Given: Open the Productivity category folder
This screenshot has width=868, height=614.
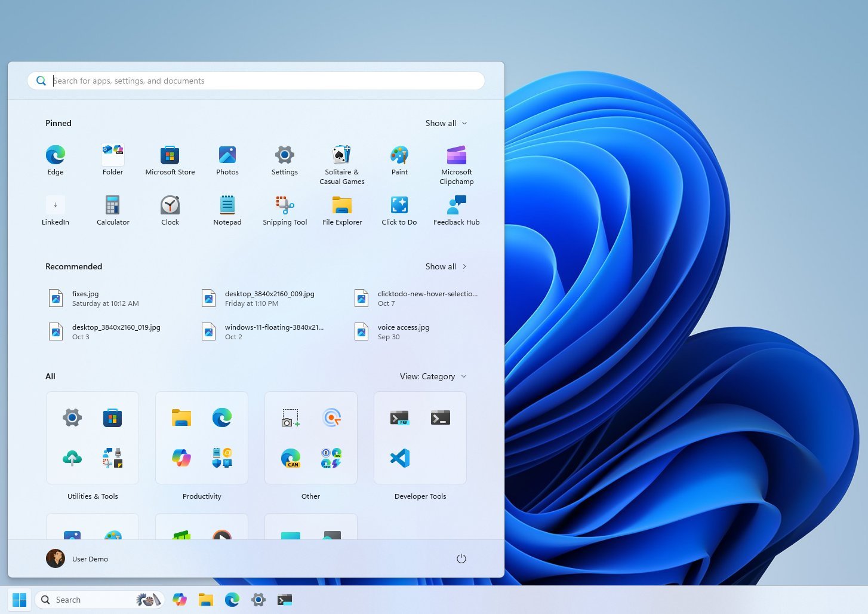Looking at the screenshot, I should point(201,438).
